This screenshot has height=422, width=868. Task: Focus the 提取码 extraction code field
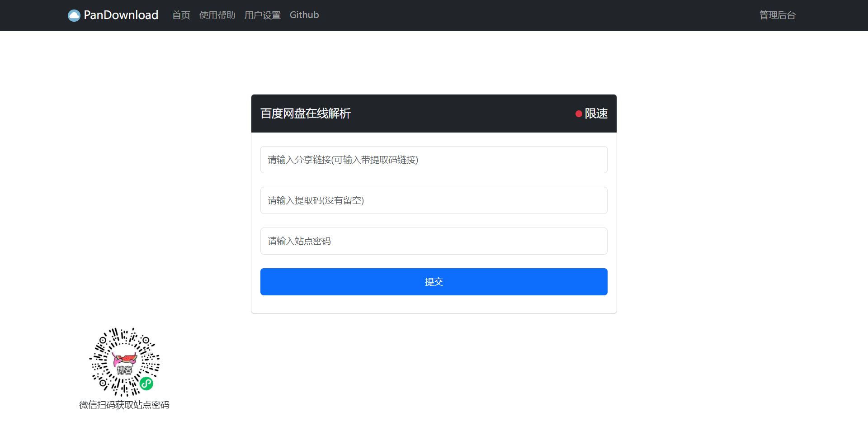tap(434, 200)
